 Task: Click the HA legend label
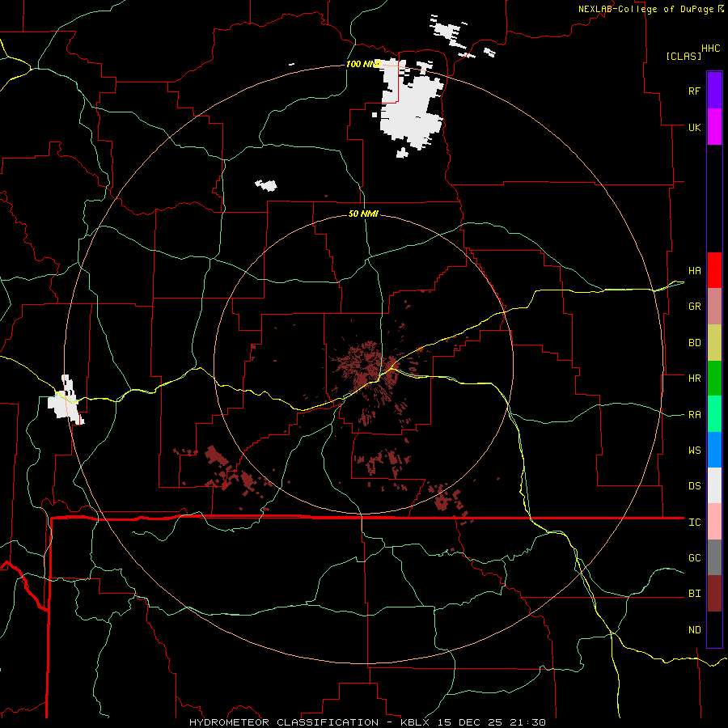(x=694, y=271)
